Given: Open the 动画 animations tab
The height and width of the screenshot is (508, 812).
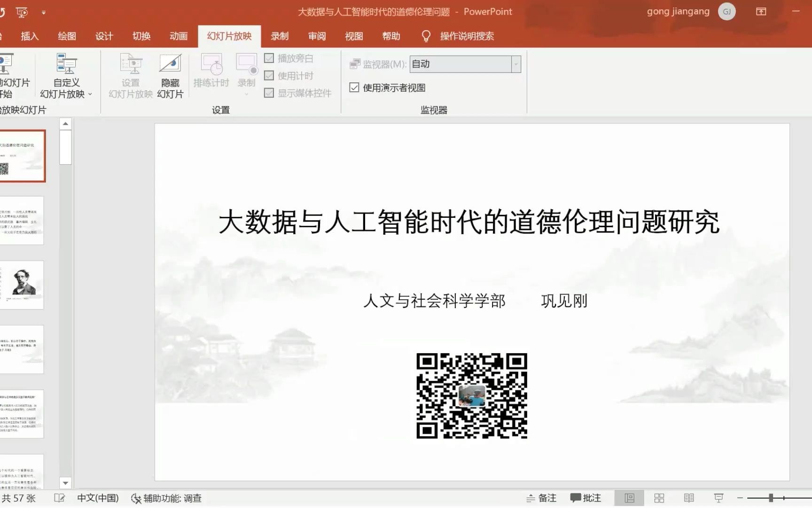Looking at the screenshot, I should [x=179, y=36].
